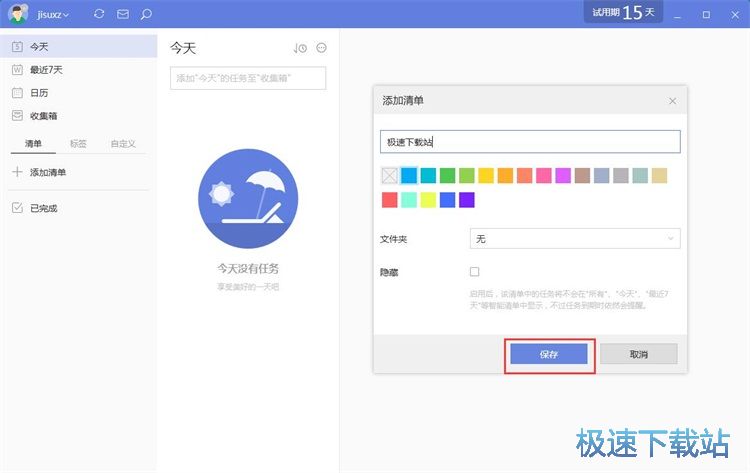Image resolution: width=750 pixels, height=473 pixels.
Task: Switch to the 清单 tab
Action: coord(33,143)
